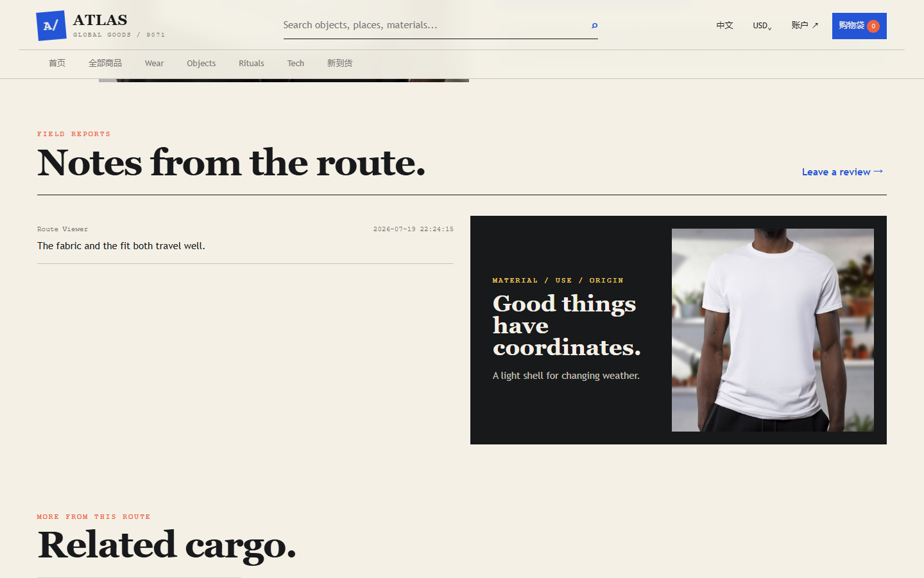Click the Leave a review link
This screenshot has width=924, height=578.
(843, 172)
